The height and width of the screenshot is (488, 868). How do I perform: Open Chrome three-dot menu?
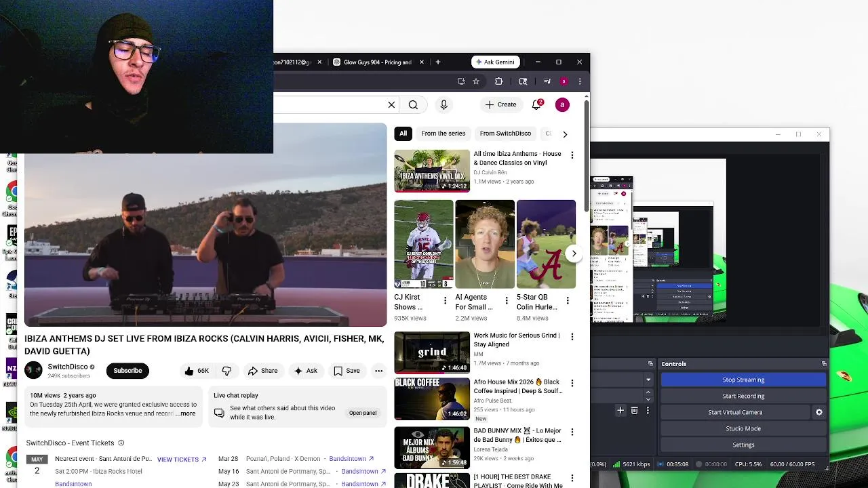pos(580,81)
